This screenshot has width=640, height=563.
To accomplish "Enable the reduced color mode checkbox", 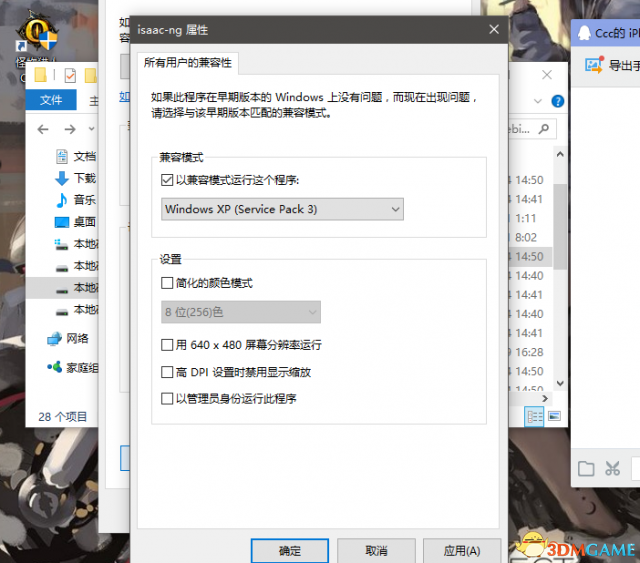I will 167,283.
